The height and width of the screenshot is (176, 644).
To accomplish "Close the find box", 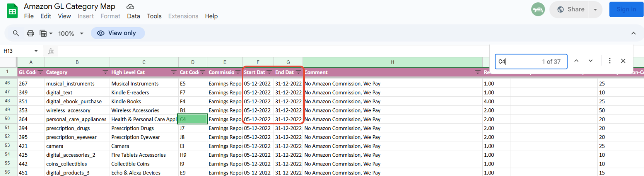I will 623,61.
